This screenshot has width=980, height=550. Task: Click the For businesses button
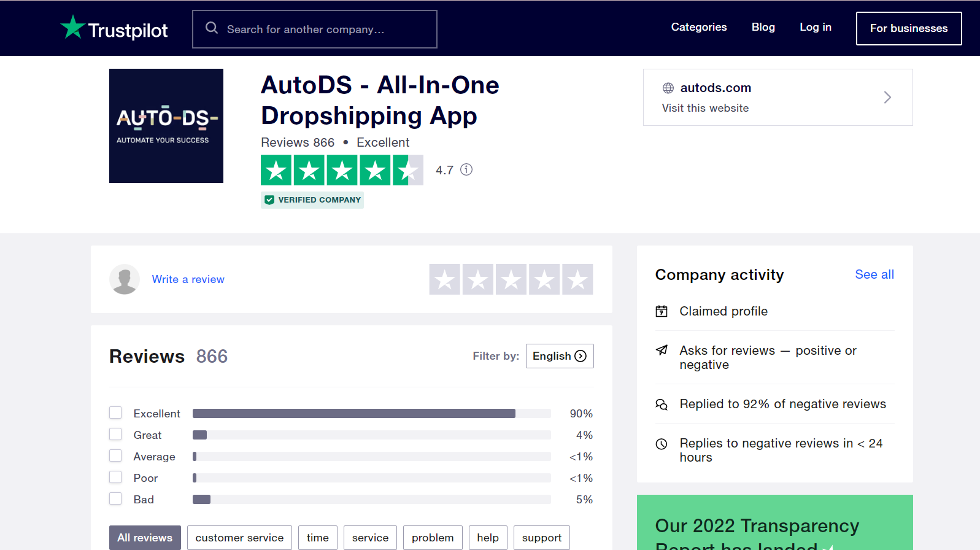[909, 28]
